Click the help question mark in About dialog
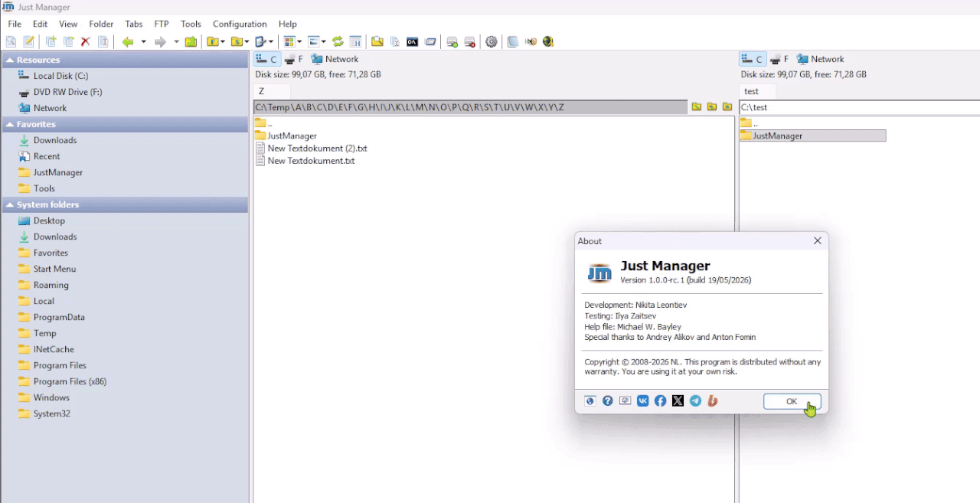This screenshot has height=503, width=980. coord(607,400)
